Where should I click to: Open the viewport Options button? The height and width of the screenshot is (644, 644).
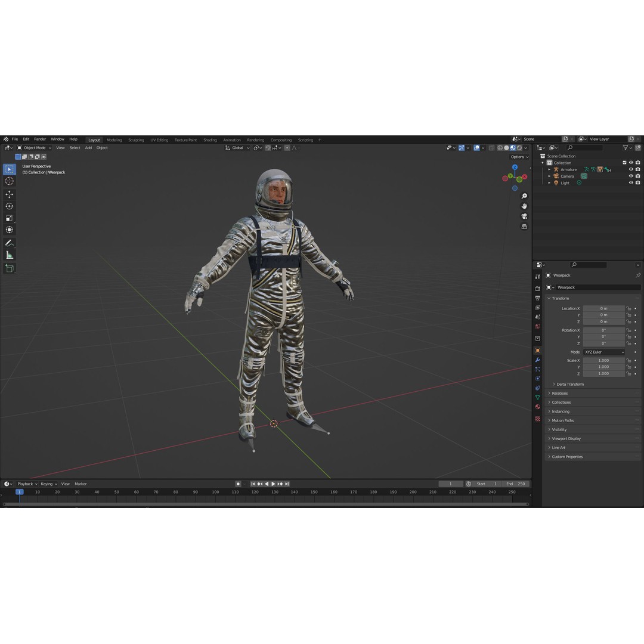pos(518,156)
